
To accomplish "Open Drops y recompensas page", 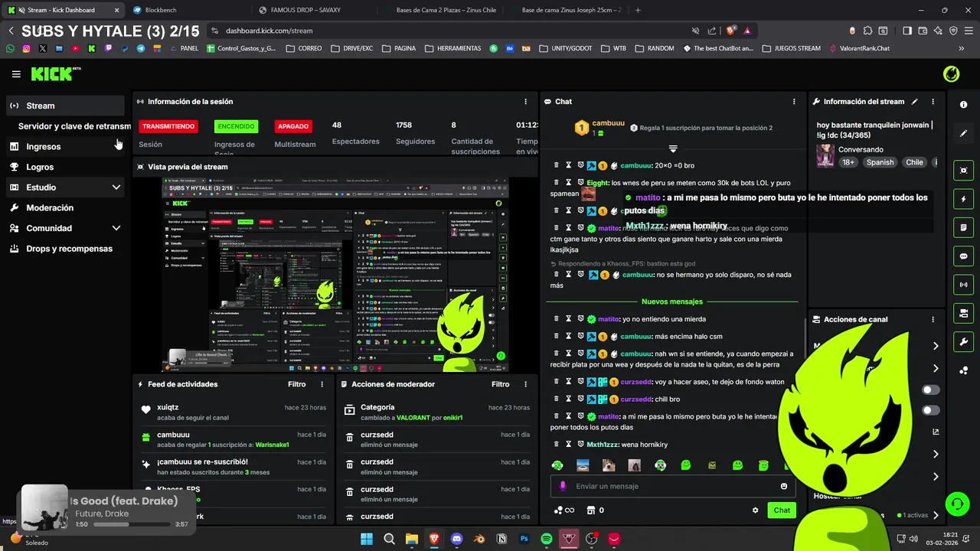I will [65, 249].
